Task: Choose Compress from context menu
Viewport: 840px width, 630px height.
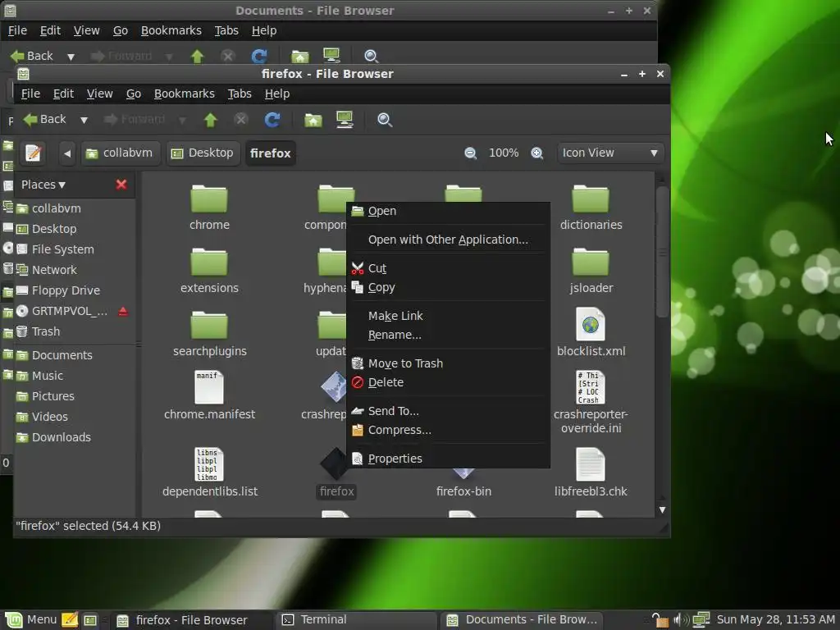Action: pyautogui.click(x=449, y=430)
